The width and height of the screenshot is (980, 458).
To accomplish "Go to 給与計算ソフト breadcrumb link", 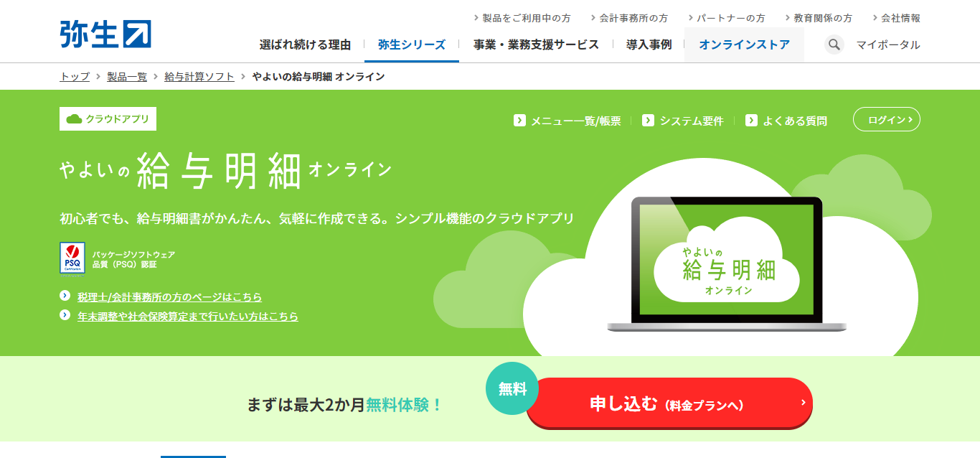I will 199,76.
